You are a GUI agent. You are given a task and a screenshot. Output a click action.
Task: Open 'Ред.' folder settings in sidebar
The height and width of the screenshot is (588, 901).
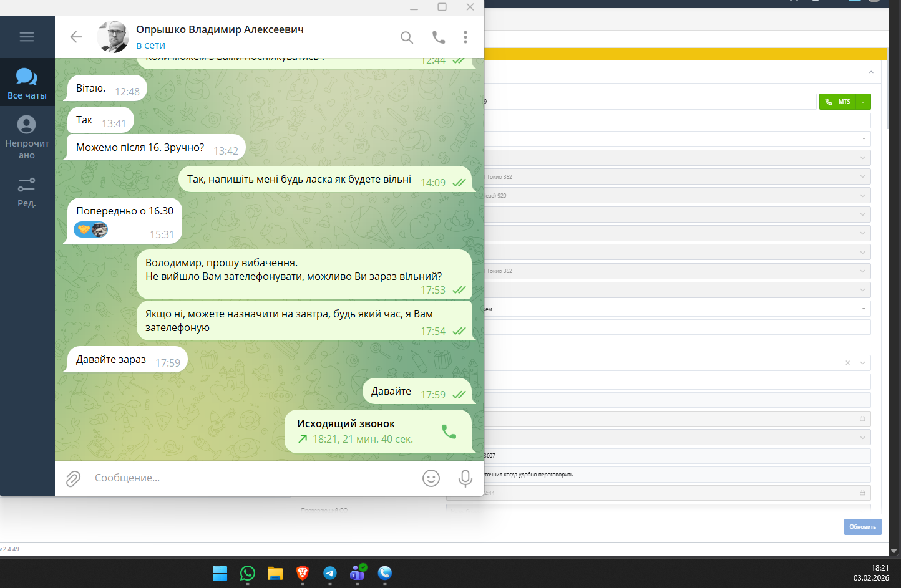pos(27,192)
